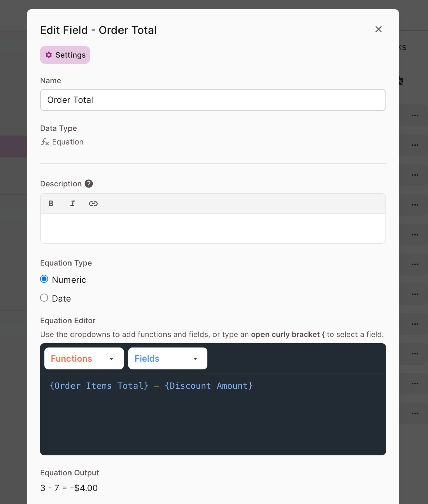Select the Settings tab
The image size is (428, 504).
(x=65, y=55)
